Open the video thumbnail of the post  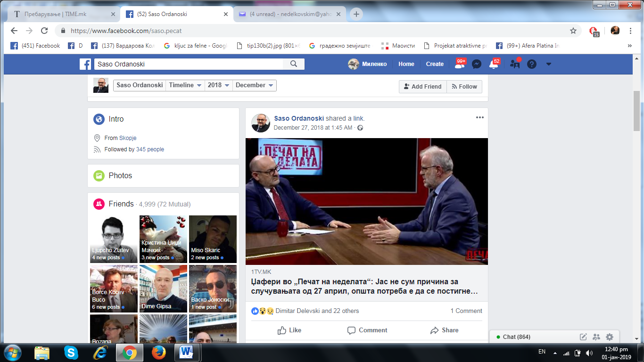pos(367,201)
